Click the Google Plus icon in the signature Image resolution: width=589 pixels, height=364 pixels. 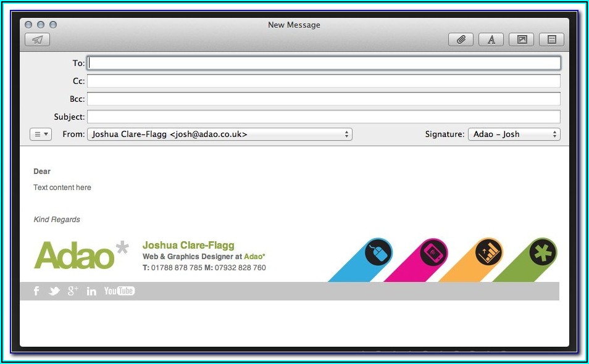point(72,291)
